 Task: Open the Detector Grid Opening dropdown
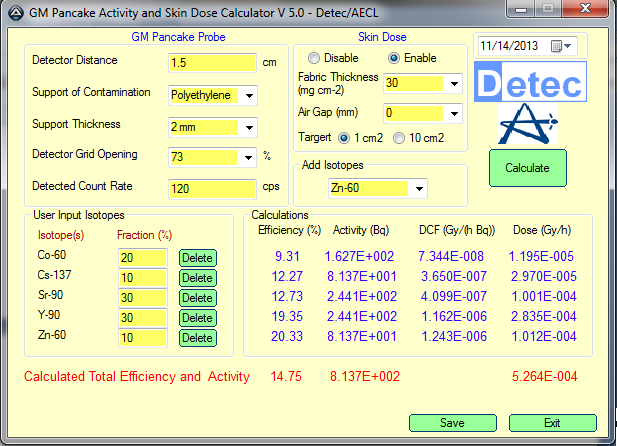(x=248, y=158)
